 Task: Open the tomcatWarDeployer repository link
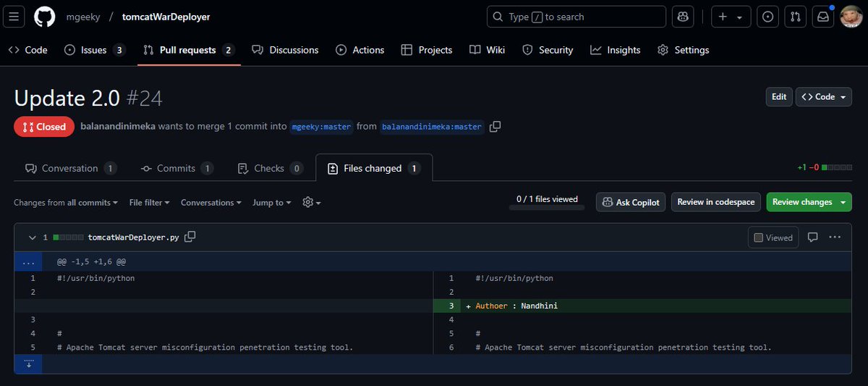166,17
